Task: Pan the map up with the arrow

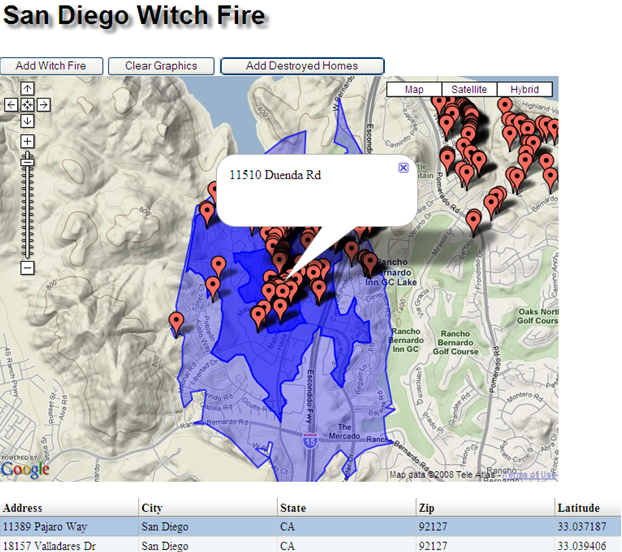Action: click(27, 89)
